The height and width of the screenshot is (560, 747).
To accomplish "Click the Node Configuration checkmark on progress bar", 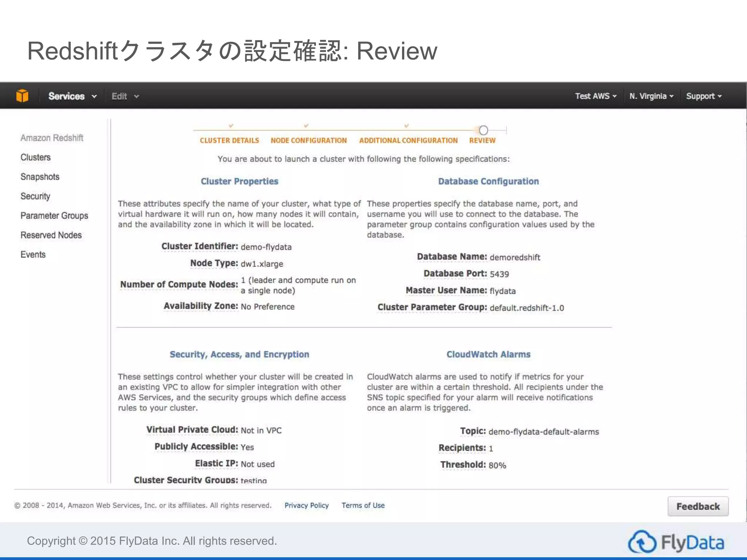I will coord(306,126).
